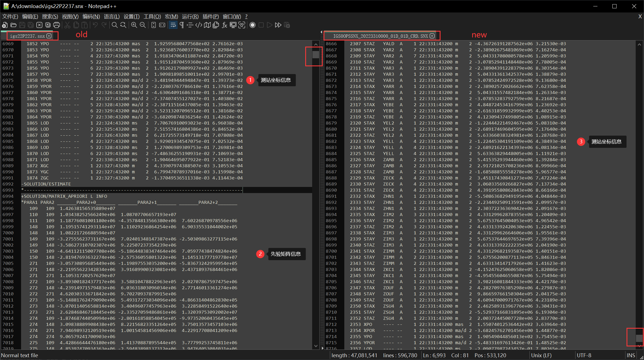The image size is (644, 360).
Task: Open Function List panel icon
Action: (x=225, y=25)
